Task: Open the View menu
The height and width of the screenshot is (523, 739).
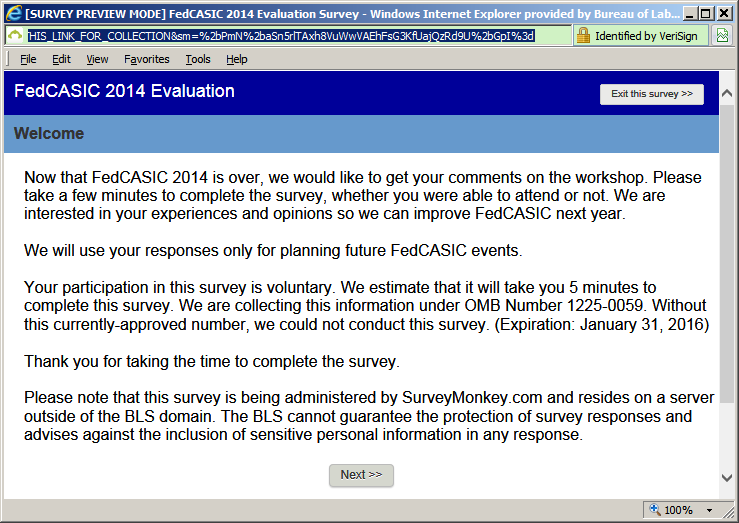Action: click(97, 59)
